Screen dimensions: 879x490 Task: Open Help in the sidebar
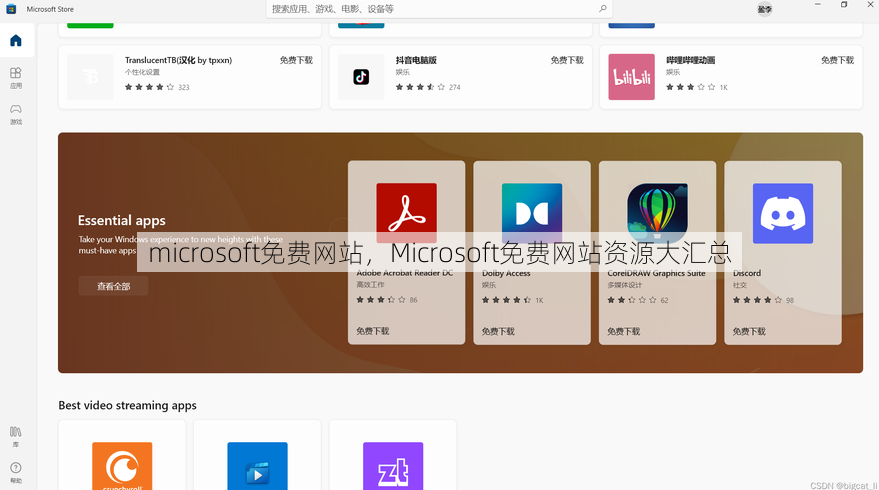16,472
